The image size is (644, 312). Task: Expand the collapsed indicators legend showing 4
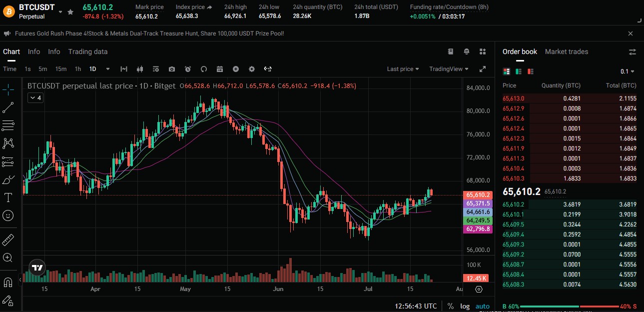coord(35,98)
